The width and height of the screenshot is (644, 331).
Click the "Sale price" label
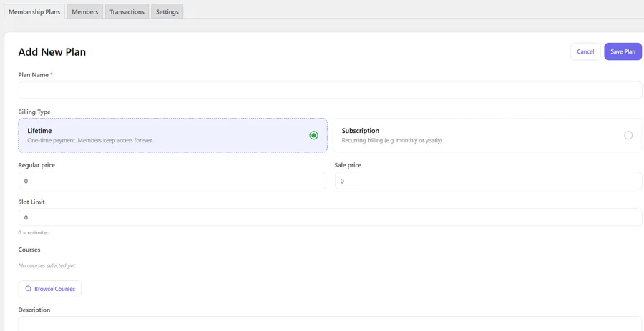click(348, 165)
